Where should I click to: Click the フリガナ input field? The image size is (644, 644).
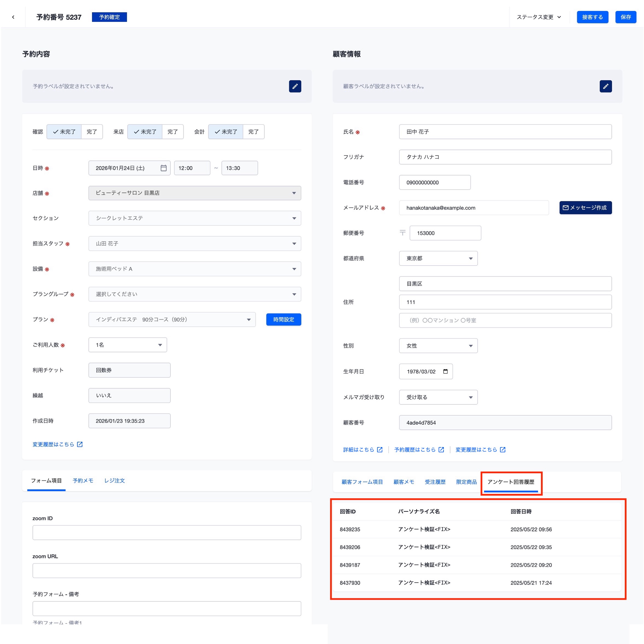coord(505,157)
